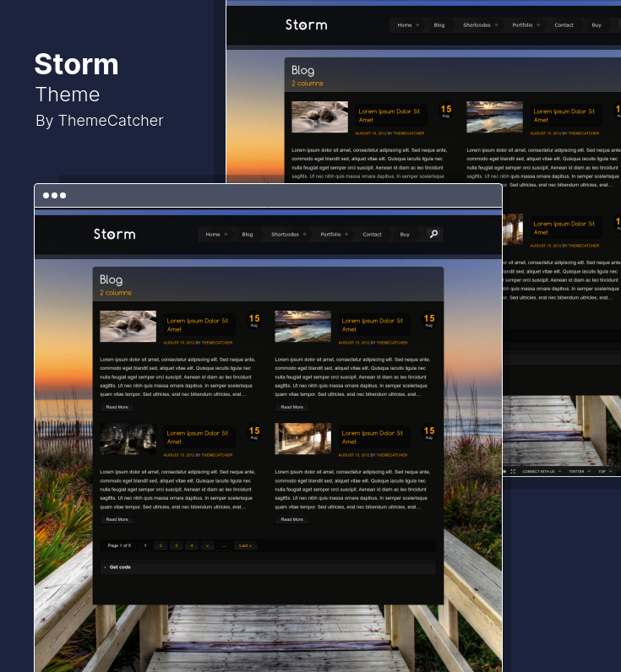621x672 pixels.
Task: Open the sunset coast thumbnail in the back window
Action: point(494,117)
